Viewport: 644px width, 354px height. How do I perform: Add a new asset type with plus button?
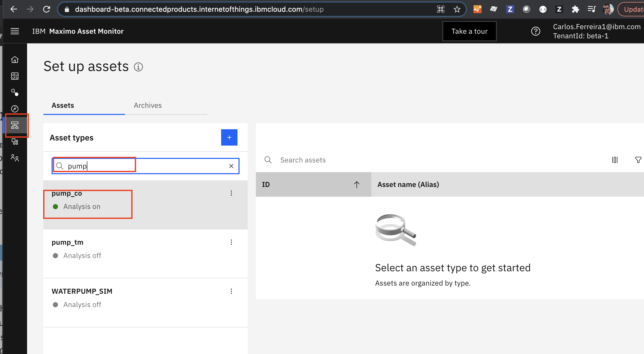point(229,137)
